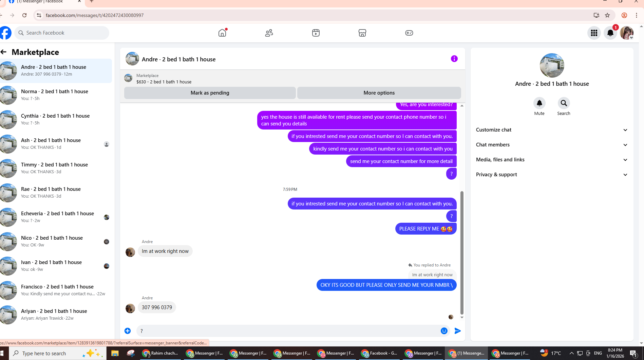
Task: Open the Cynthia conversation in the list
Action: pyautogui.click(x=56, y=119)
